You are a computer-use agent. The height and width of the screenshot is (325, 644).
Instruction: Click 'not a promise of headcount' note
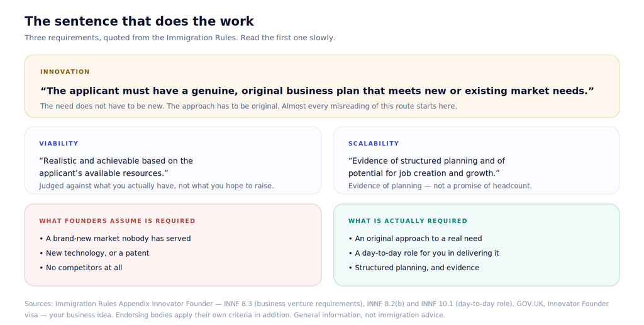click(x=440, y=186)
